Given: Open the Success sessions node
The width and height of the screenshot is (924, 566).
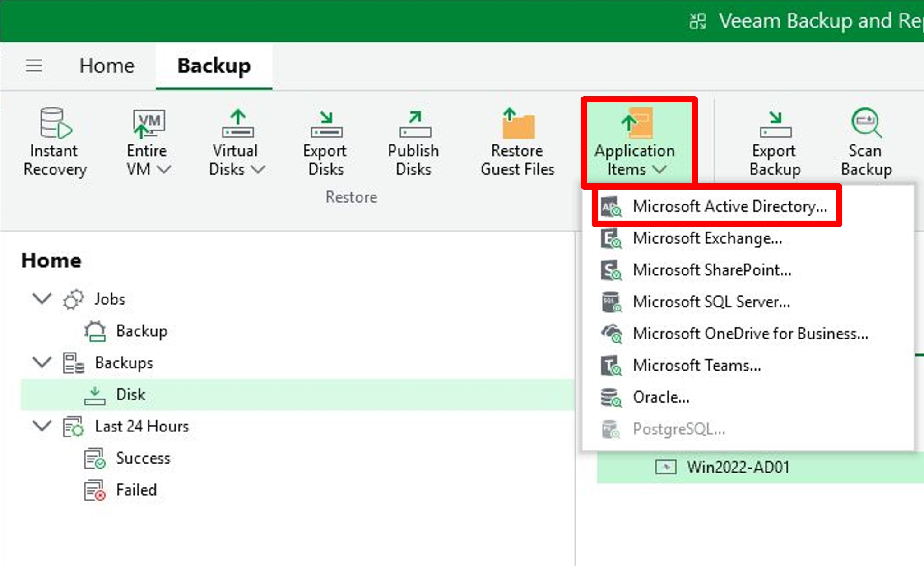Looking at the screenshot, I should 143,458.
